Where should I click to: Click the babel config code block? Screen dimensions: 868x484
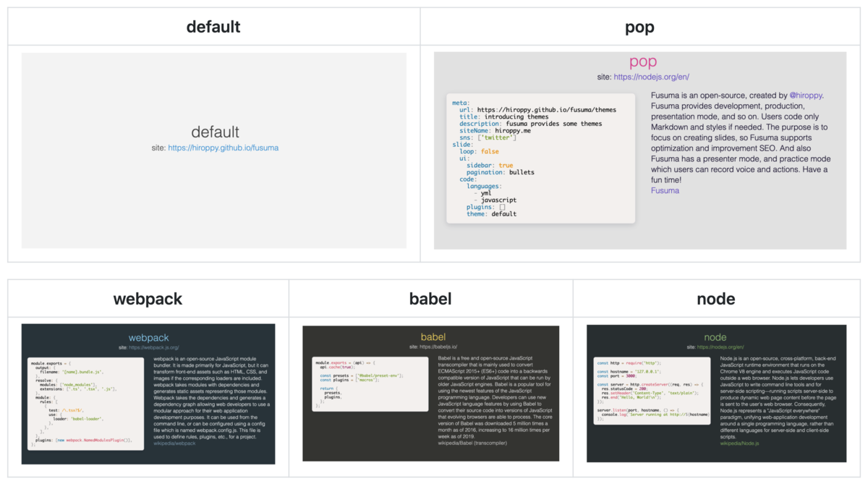(370, 385)
